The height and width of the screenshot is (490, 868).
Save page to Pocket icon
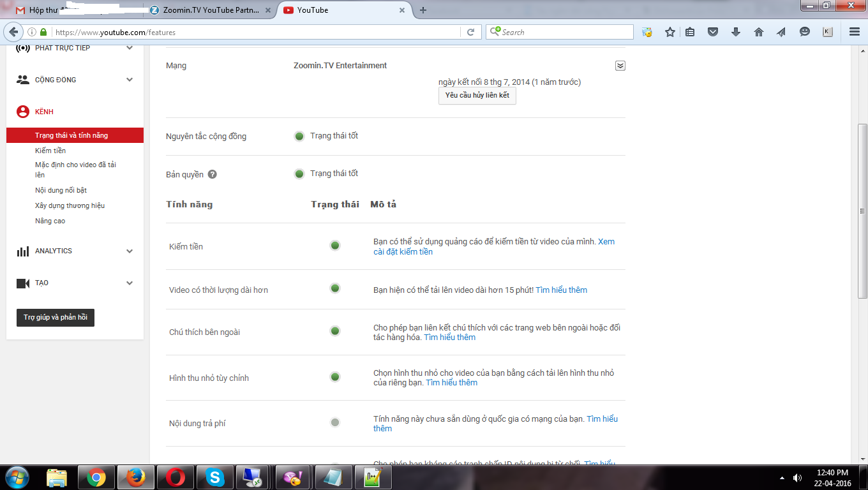pos(713,32)
